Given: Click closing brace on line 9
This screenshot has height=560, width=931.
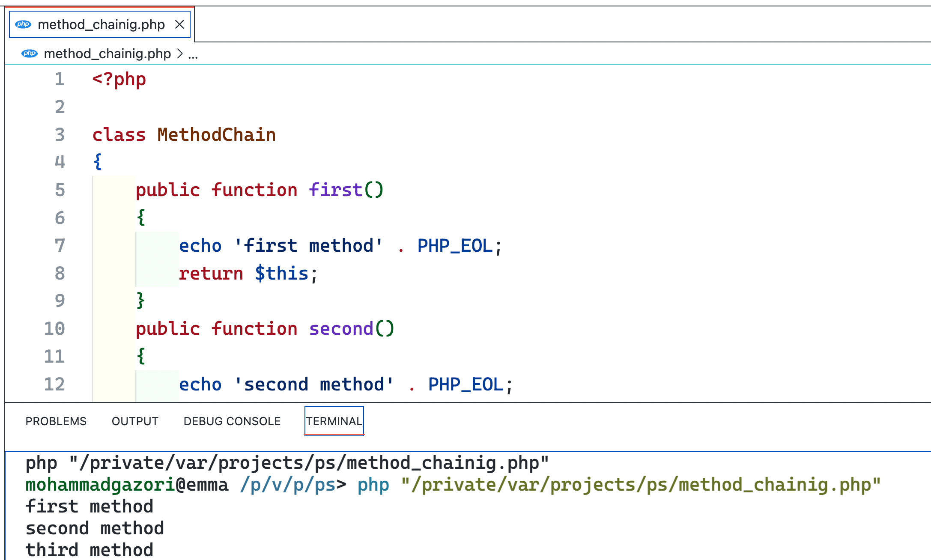Looking at the screenshot, I should coord(141,301).
